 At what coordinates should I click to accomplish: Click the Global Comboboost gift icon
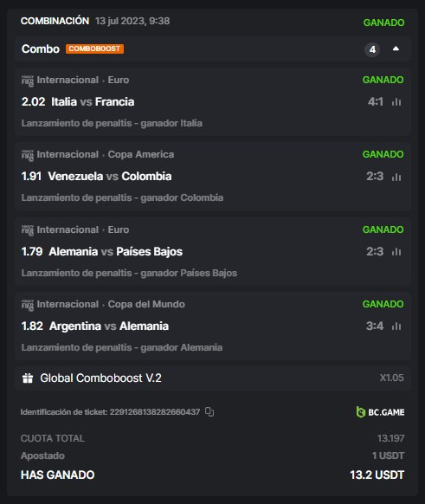pos(28,378)
